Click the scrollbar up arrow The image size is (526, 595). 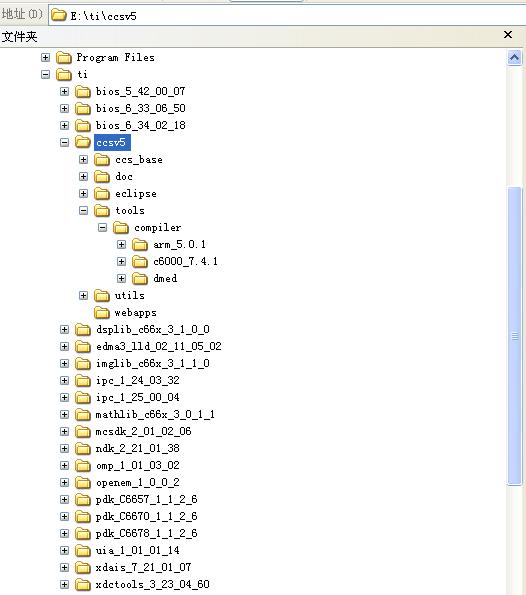(x=514, y=58)
